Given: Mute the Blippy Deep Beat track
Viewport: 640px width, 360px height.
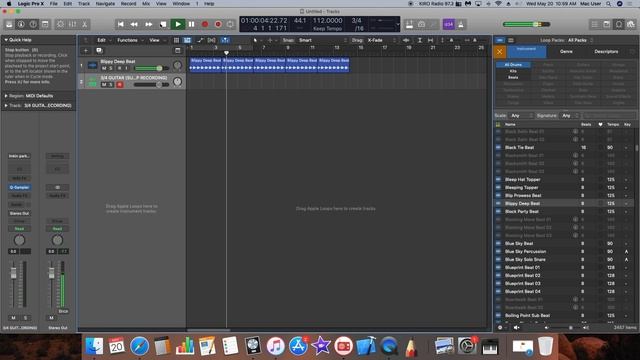Looking at the screenshot, I should (x=104, y=68).
